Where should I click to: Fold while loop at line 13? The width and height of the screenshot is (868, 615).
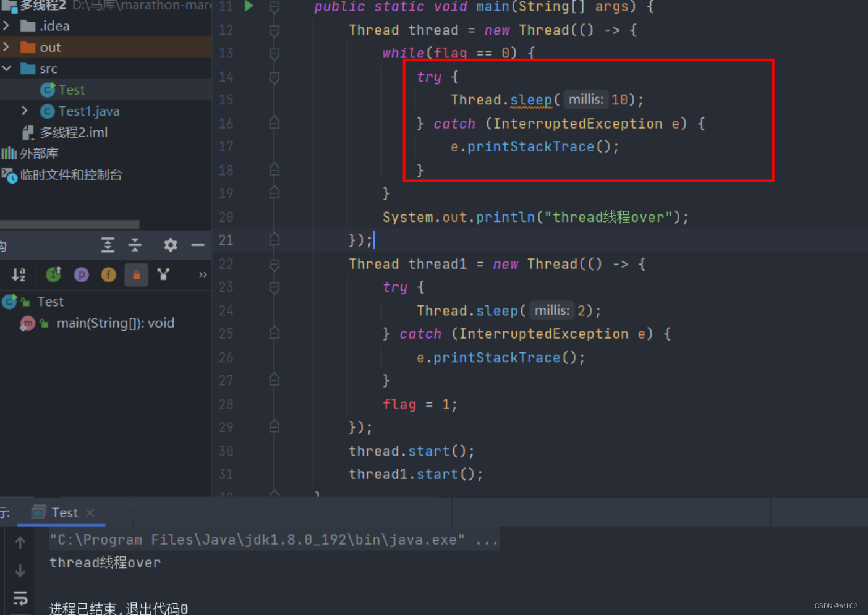274,54
